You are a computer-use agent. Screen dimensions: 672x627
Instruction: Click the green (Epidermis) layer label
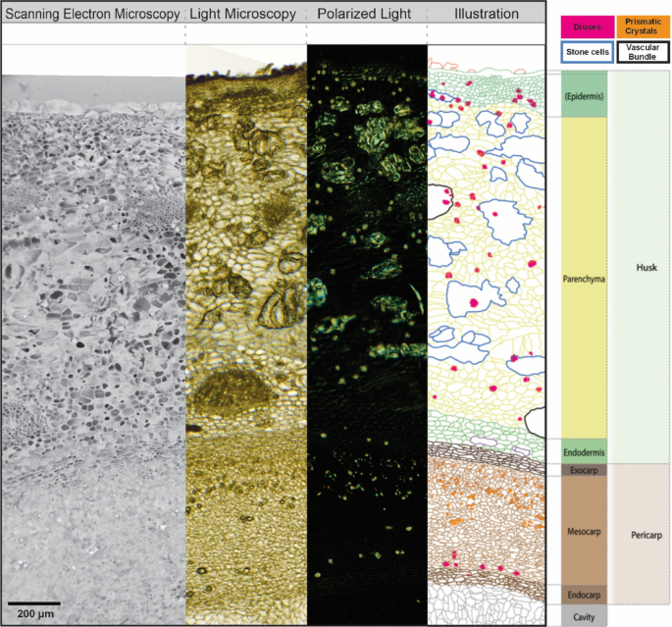584,97
